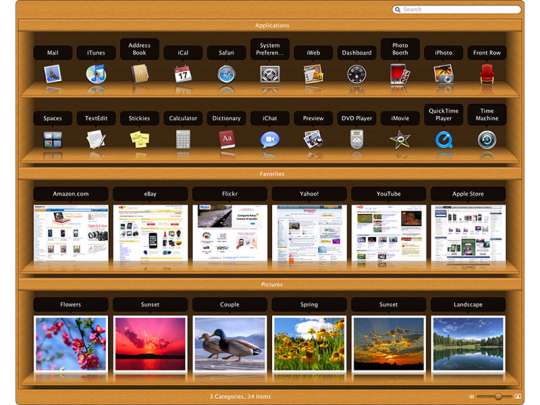
Task: Select the Pictures category header
Action: pos(272,284)
